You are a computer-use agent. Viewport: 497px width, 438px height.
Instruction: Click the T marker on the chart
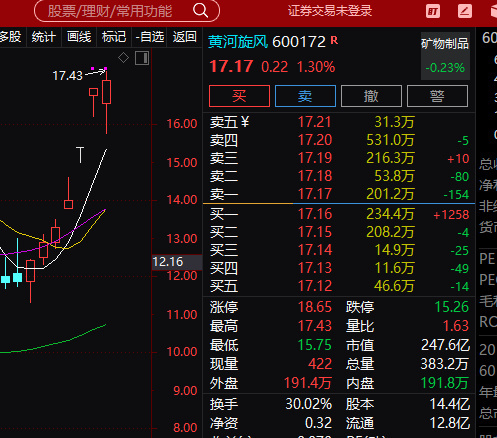80,155
